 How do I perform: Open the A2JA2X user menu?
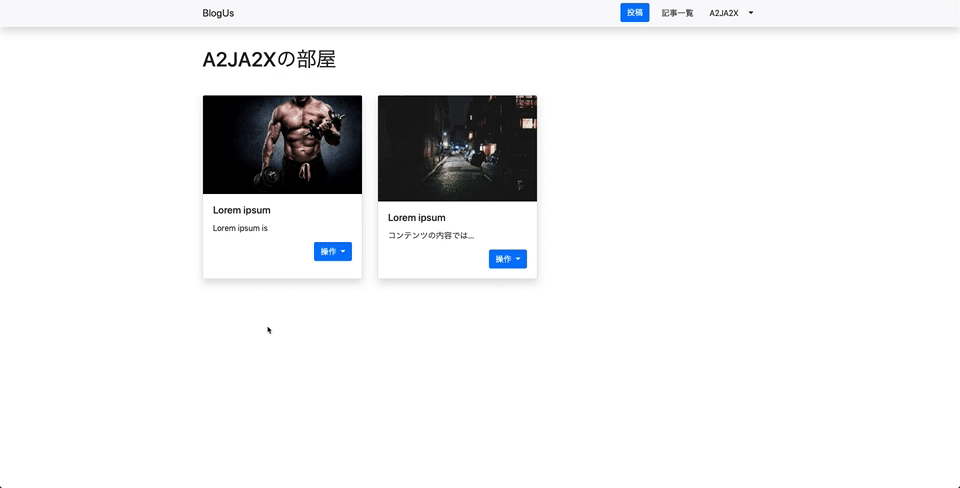click(724, 13)
